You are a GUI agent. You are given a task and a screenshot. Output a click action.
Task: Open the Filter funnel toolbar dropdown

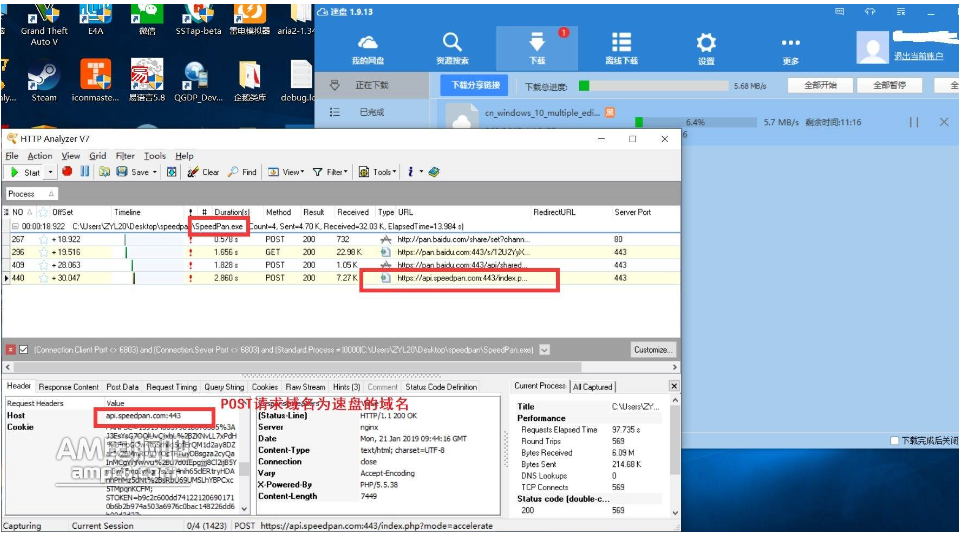[330, 172]
